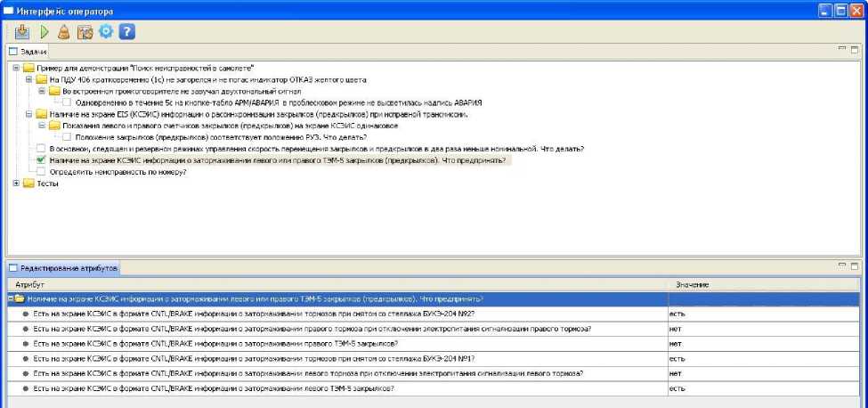The image size is (868, 408).
Task: Click the green Run play icon
Action: [x=45, y=32]
